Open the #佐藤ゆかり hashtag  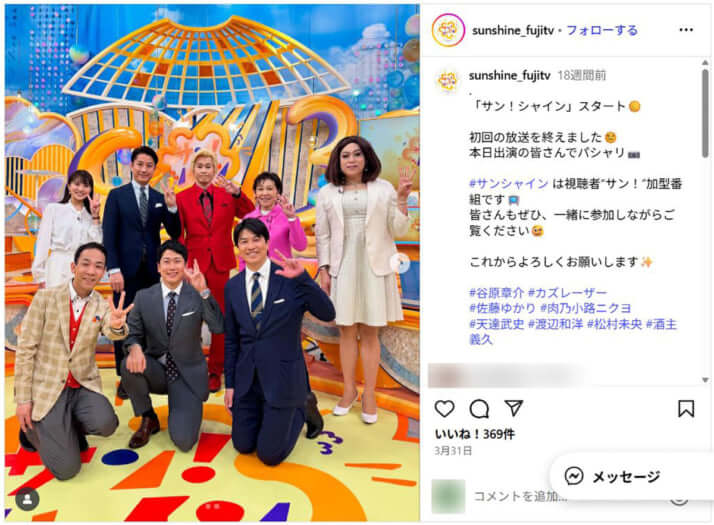[502, 308]
